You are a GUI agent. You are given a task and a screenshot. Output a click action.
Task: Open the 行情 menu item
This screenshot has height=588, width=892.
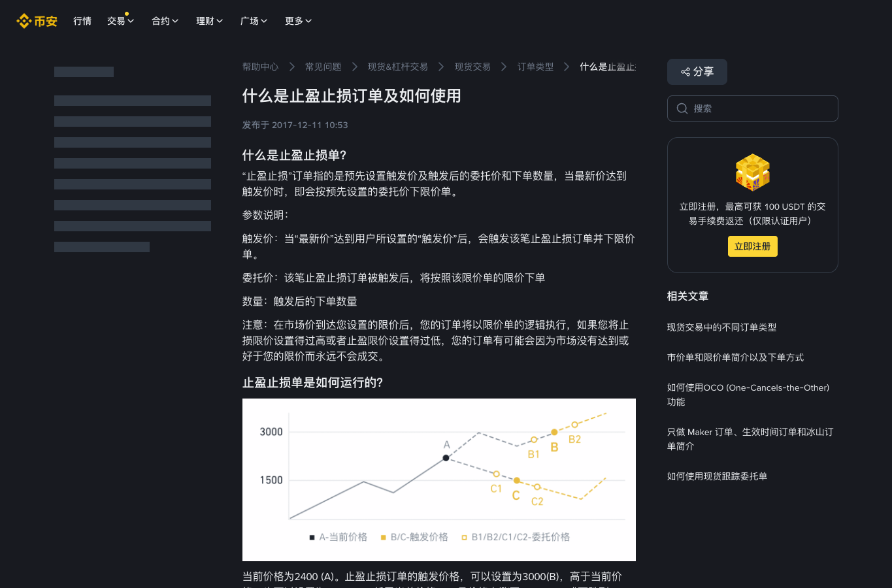[x=82, y=21]
